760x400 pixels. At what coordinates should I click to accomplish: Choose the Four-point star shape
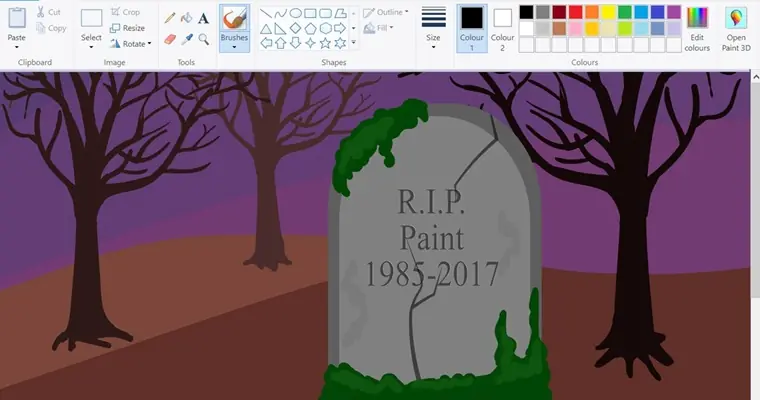coord(310,43)
